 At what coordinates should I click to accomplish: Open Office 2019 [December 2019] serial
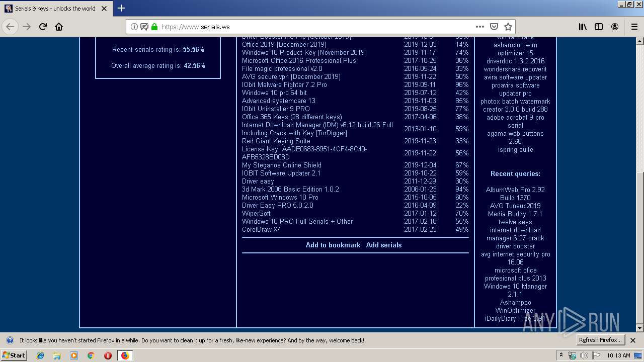[x=284, y=44]
